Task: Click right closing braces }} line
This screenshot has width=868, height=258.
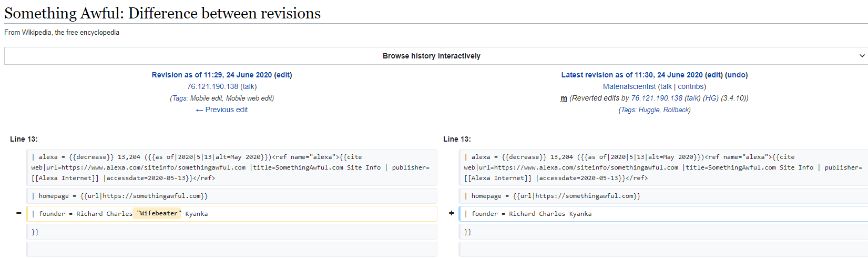Action: point(664,232)
